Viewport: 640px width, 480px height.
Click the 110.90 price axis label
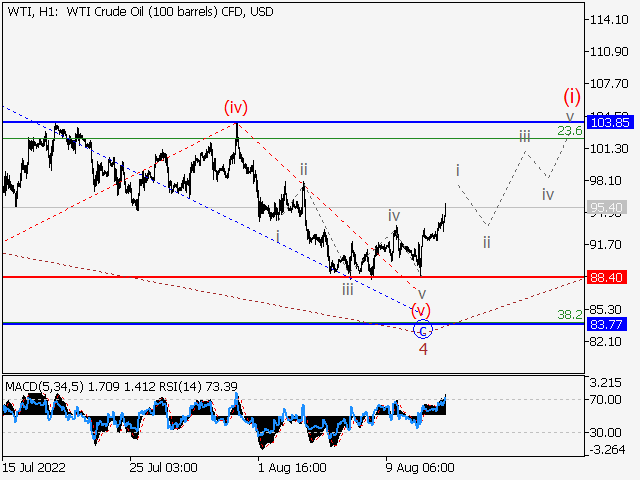(x=609, y=52)
